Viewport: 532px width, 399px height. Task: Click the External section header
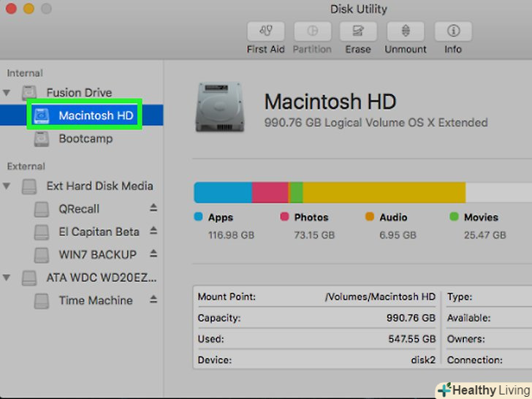(26, 167)
